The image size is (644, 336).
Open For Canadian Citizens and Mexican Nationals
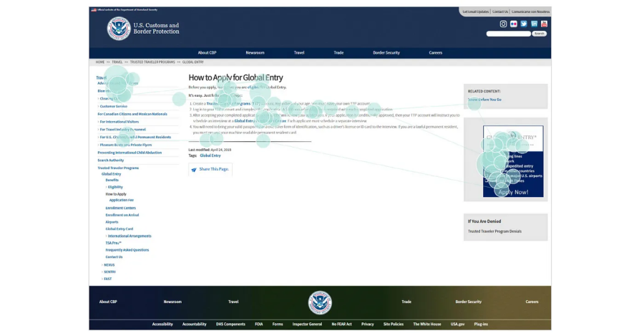tap(132, 114)
